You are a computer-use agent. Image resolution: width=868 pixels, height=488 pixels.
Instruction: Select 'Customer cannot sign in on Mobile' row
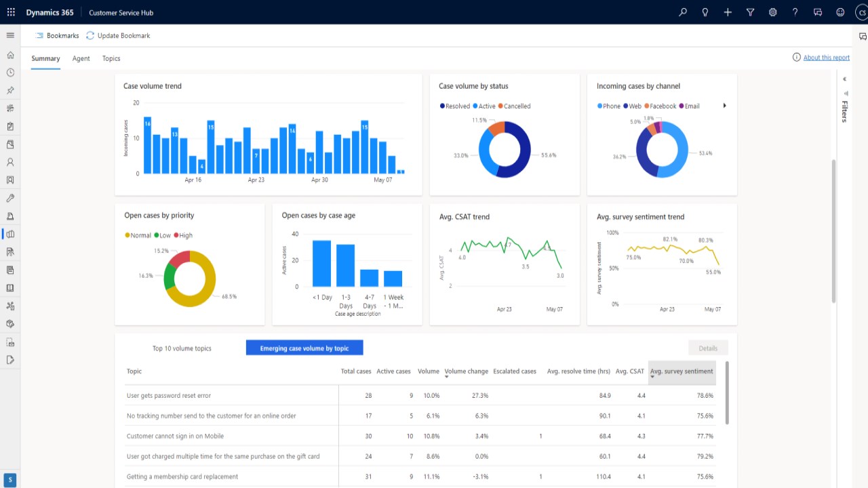[420, 436]
